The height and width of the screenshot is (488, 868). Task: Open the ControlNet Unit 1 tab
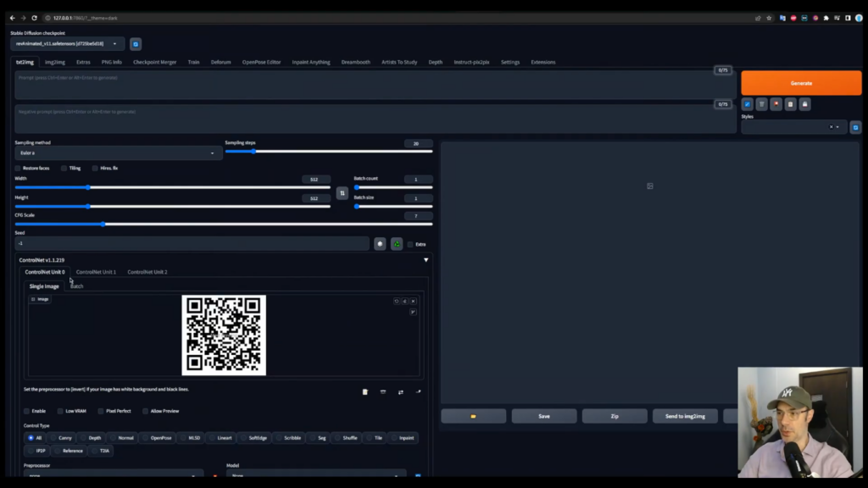click(96, 272)
